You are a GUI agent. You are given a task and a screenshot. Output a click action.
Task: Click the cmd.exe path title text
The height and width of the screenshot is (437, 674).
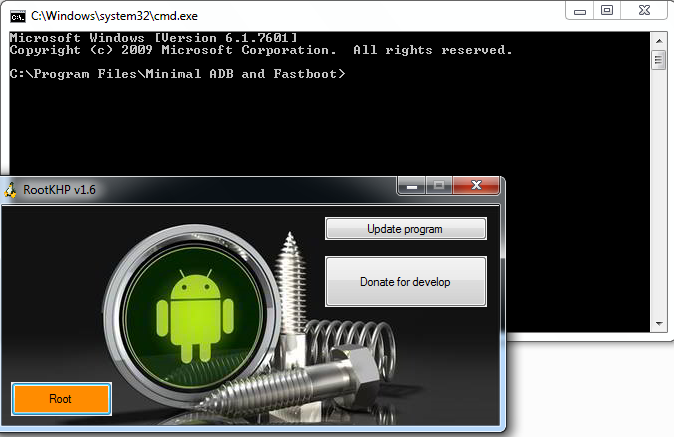114,16
